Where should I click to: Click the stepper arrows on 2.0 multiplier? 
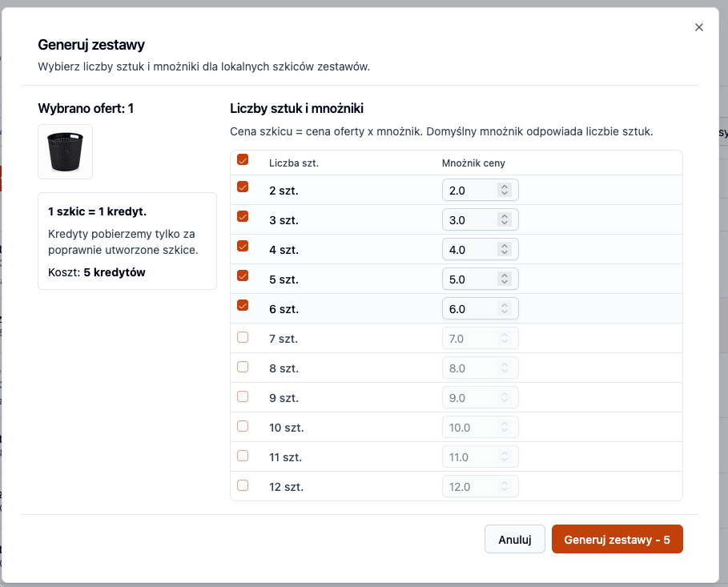pos(505,190)
